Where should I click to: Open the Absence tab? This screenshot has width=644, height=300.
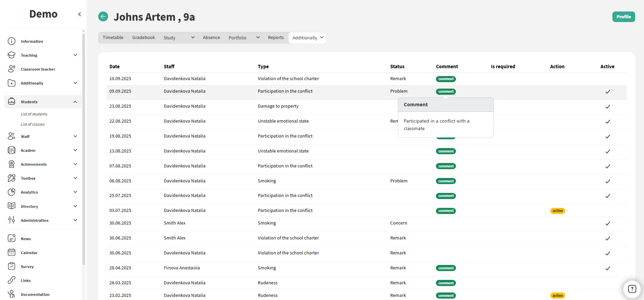pyautogui.click(x=211, y=38)
